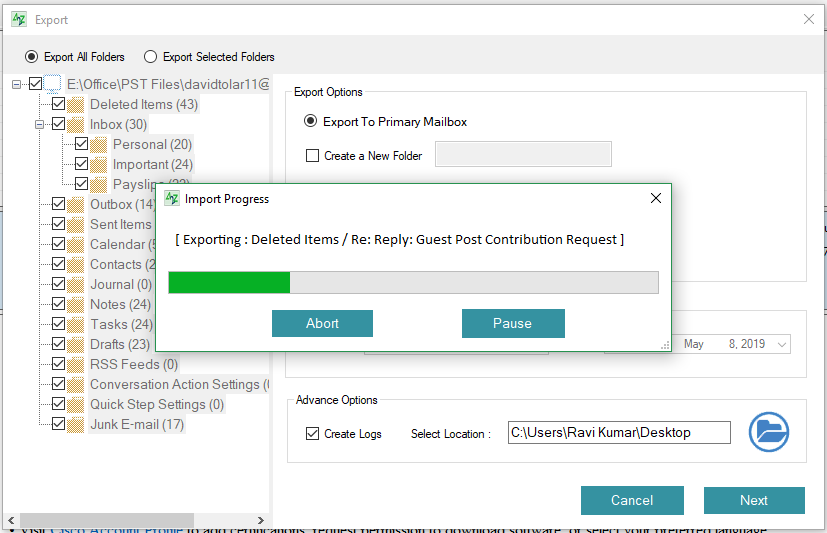
Task: Click the Export window app icon
Action: click(19, 19)
